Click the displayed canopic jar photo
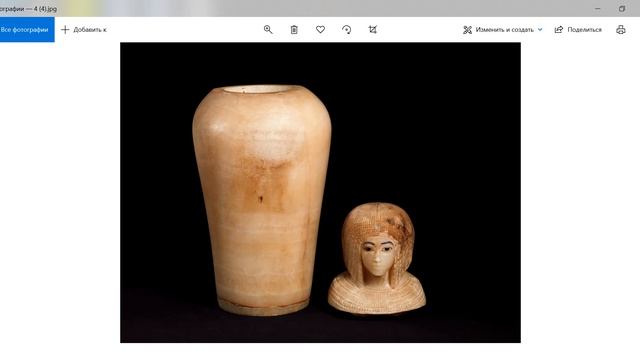The width and height of the screenshot is (640, 360). pyautogui.click(x=320, y=192)
